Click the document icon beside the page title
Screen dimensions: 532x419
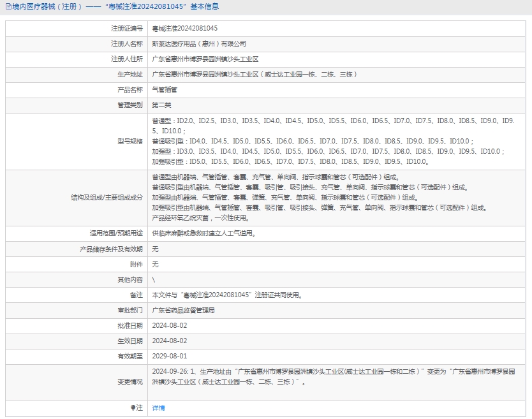click(8, 7)
